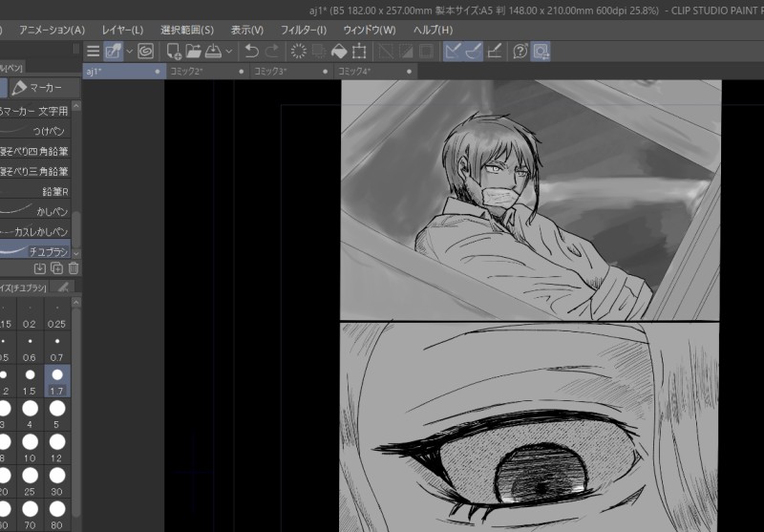Toggle Snap to Grid icon
The height and width of the screenshot is (532, 764).
click(494, 52)
